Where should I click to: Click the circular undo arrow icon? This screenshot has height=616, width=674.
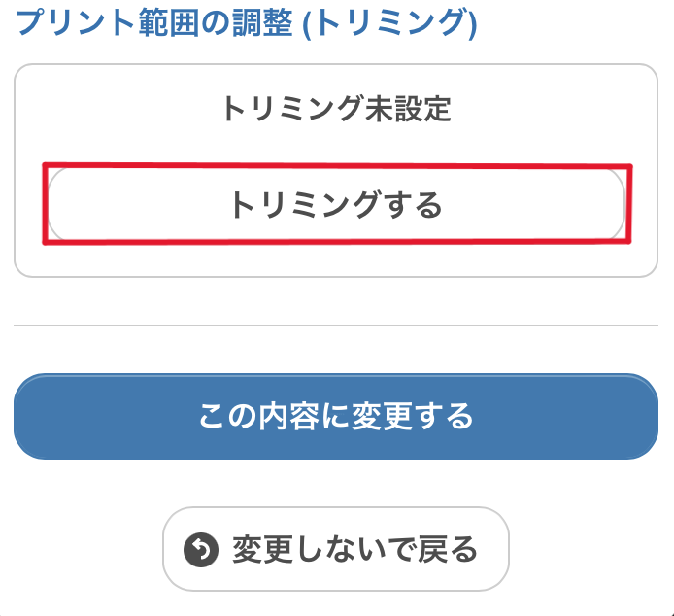click(x=201, y=550)
